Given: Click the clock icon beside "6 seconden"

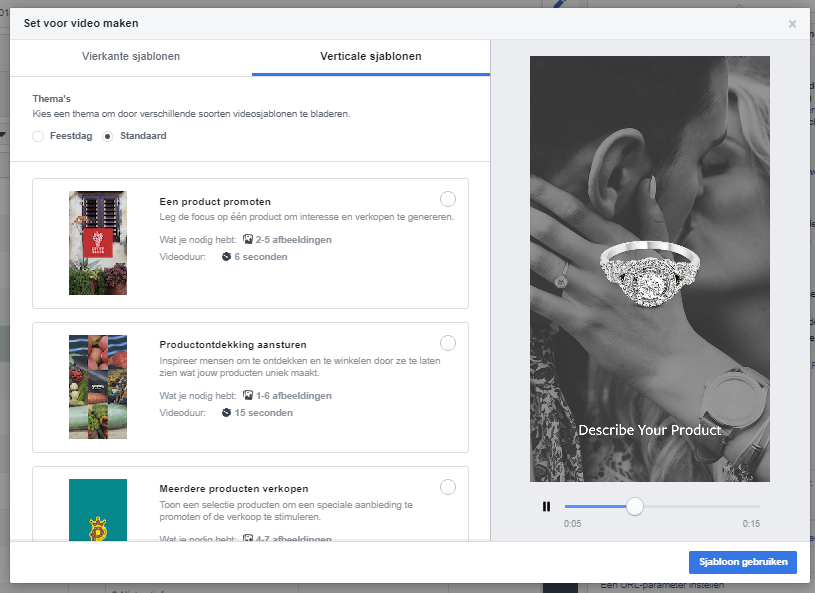Looking at the screenshot, I should (x=226, y=257).
